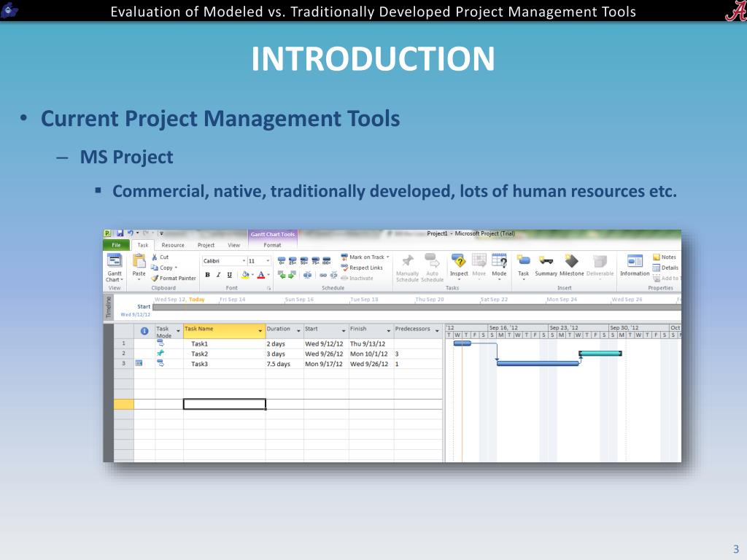Viewport: 747px width, 560px height.
Task: Click the Outdent Task green arrow
Action: (282, 275)
